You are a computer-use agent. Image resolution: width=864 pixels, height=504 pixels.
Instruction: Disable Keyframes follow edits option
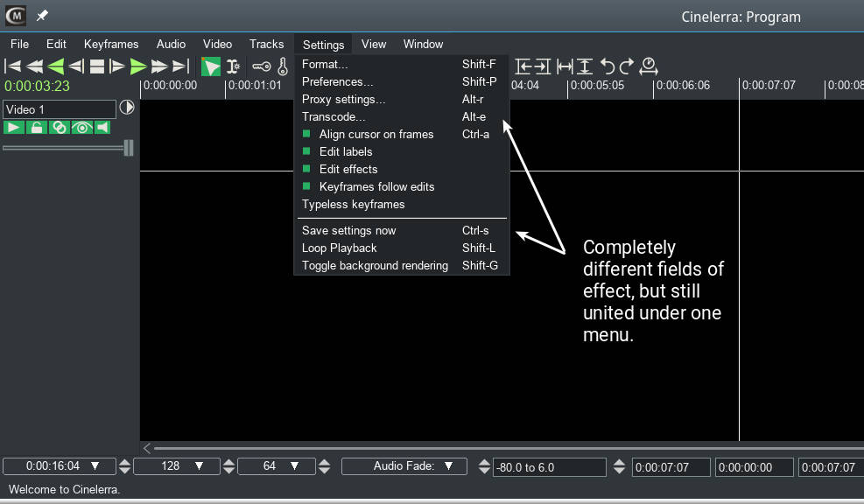376,186
